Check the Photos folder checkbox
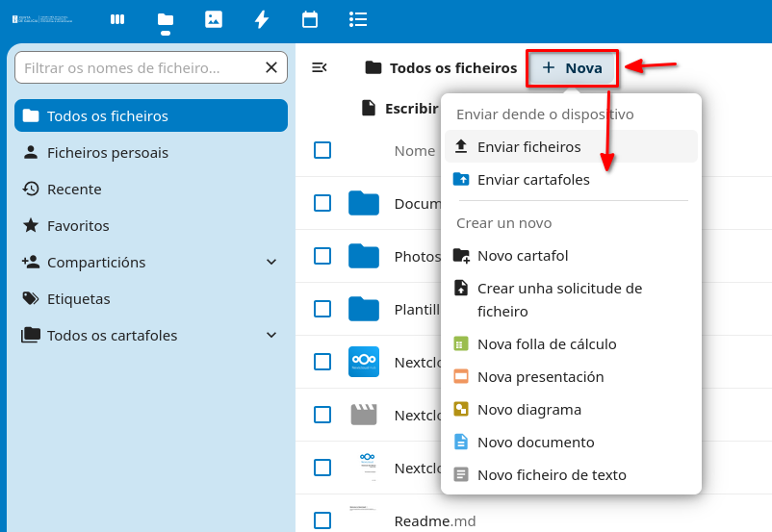Image resolution: width=772 pixels, height=532 pixels. click(322, 256)
